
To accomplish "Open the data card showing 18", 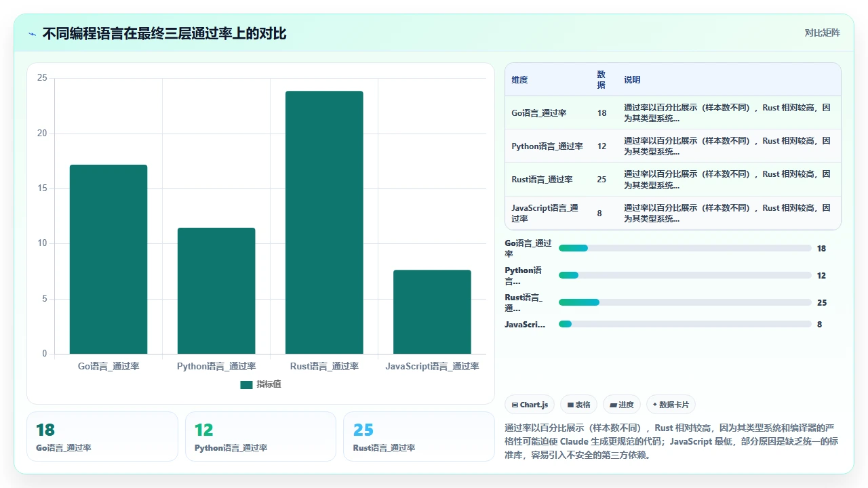I will point(102,436).
